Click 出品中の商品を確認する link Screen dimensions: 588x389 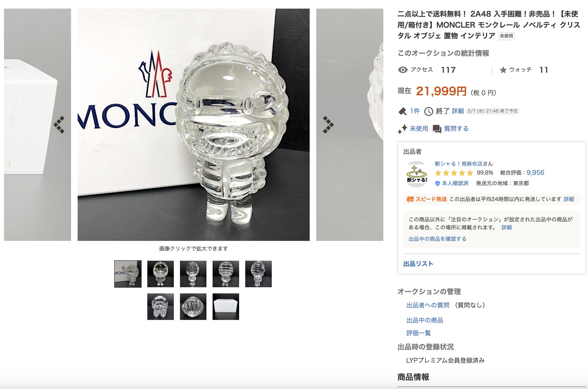[437, 239]
